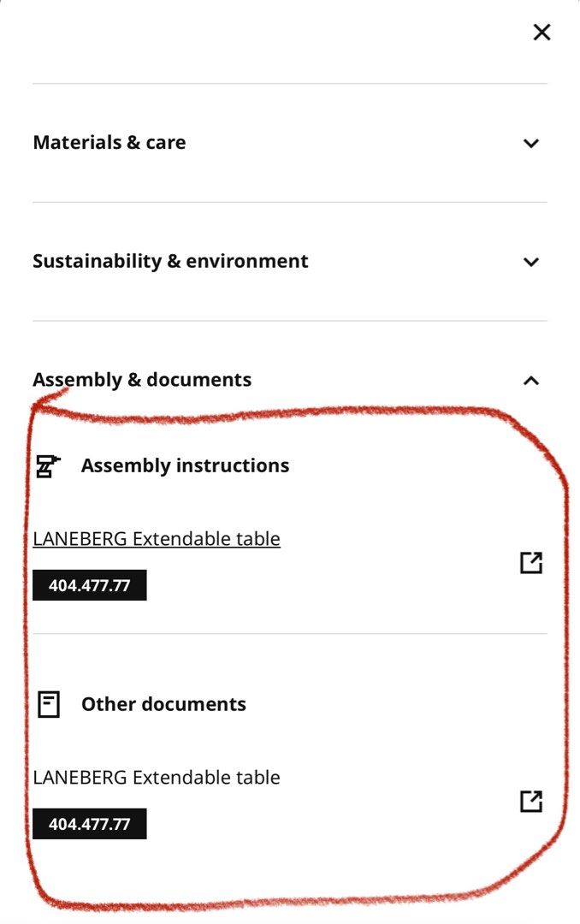Click the separator line above Materials & care
This screenshot has width=580, height=924.
click(x=289, y=84)
